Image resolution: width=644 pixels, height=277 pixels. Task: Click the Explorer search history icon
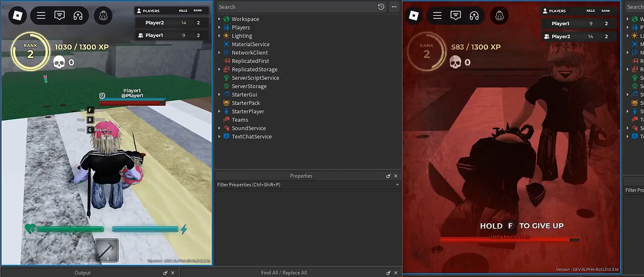[x=380, y=7]
